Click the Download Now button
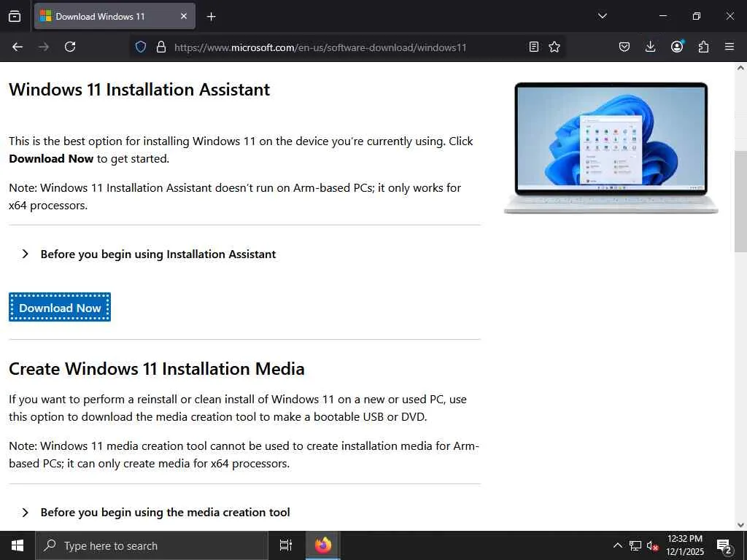The height and width of the screenshot is (560, 747). [60, 307]
